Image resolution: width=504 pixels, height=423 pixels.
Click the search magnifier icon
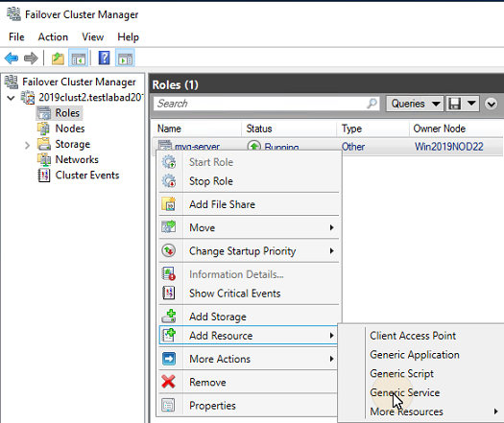click(x=372, y=104)
